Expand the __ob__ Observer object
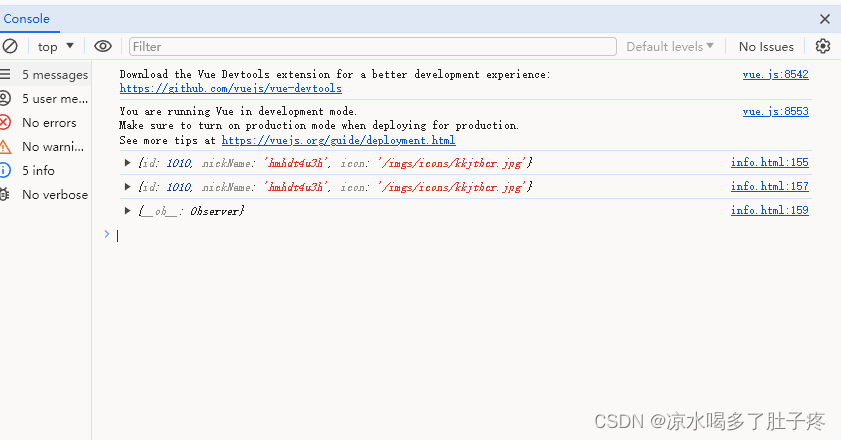 128,211
